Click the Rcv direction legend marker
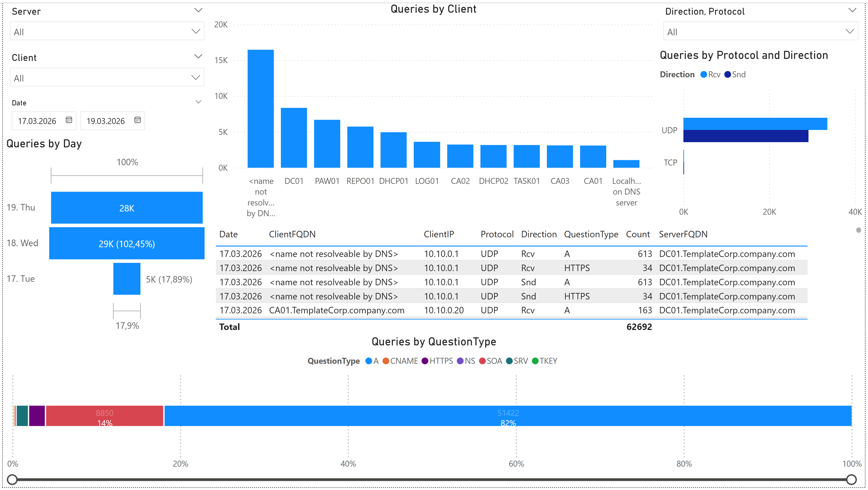The image size is (868, 490). click(x=703, y=75)
